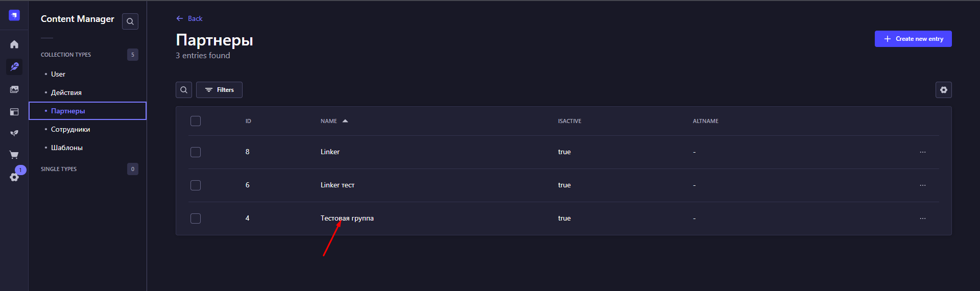Select Сотрудники collection type
The image size is (980, 291).
(x=70, y=129)
